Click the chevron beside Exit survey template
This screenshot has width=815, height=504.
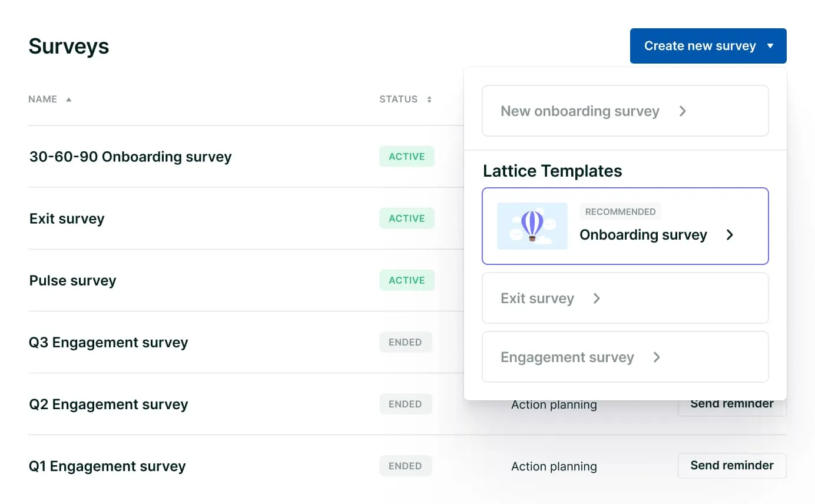597,299
